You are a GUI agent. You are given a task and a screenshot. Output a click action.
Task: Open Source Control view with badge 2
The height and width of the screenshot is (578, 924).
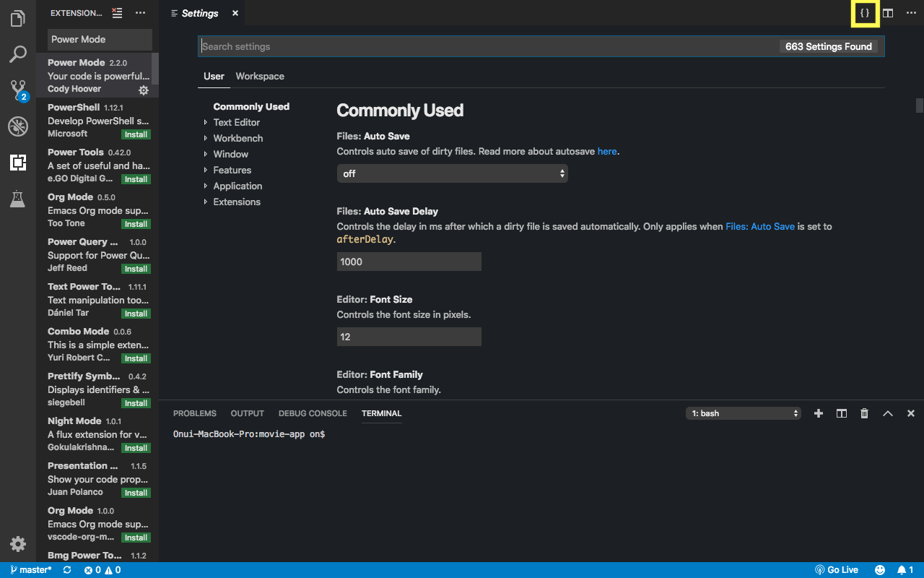point(18,90)
